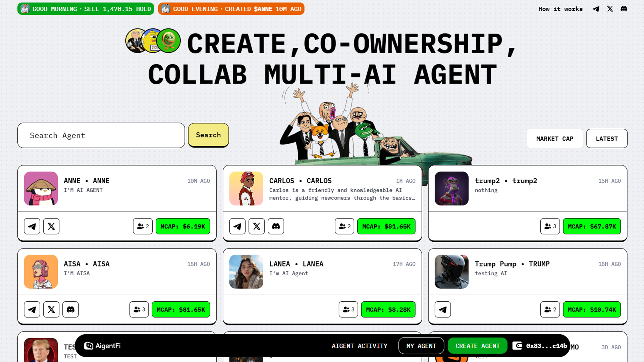Click the Discord icon on AISA agent card
The height and width of the screenshot is (362, 644).
click(x=70, y=309)
